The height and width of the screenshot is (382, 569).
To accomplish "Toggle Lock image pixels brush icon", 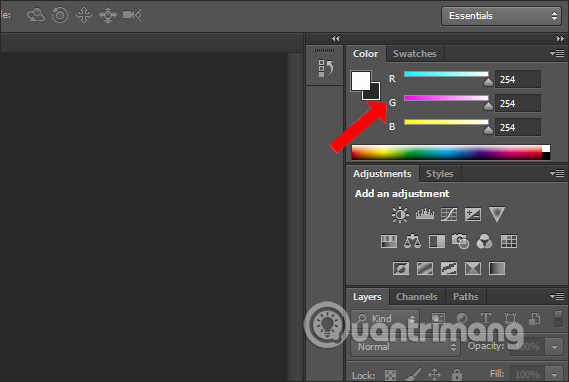I will [x=413, y=374].
